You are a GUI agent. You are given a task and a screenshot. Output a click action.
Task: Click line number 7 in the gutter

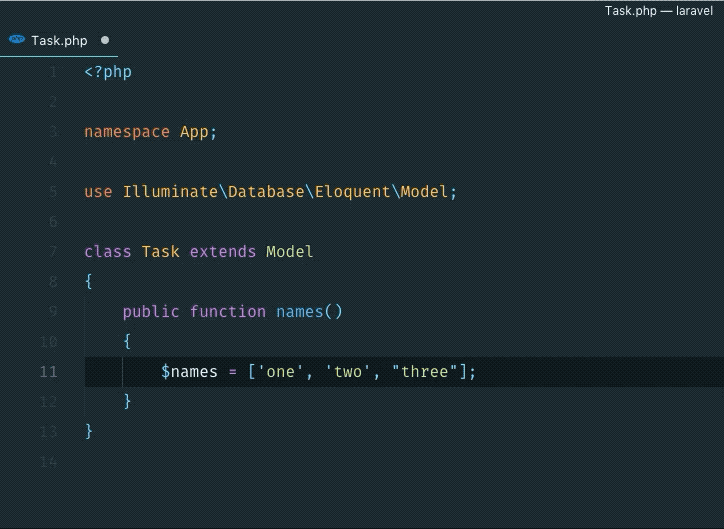(52, 252)
